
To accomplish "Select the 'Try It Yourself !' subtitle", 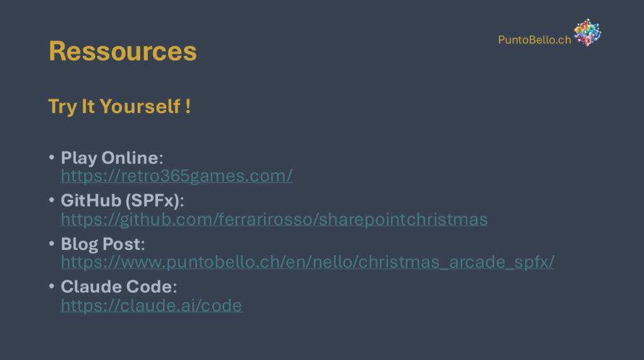I will tap(119, 106).
